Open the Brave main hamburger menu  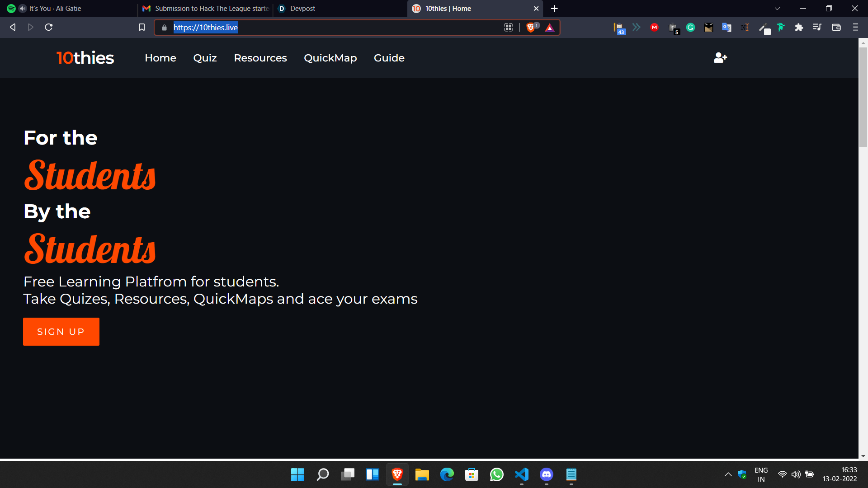pos(855,28)
